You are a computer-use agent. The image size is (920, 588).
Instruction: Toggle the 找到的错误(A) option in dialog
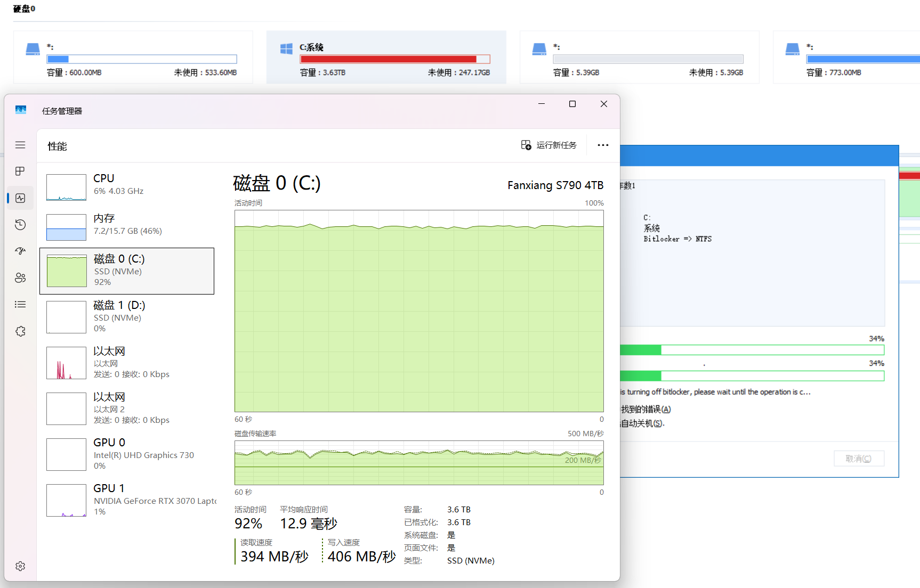645,409
